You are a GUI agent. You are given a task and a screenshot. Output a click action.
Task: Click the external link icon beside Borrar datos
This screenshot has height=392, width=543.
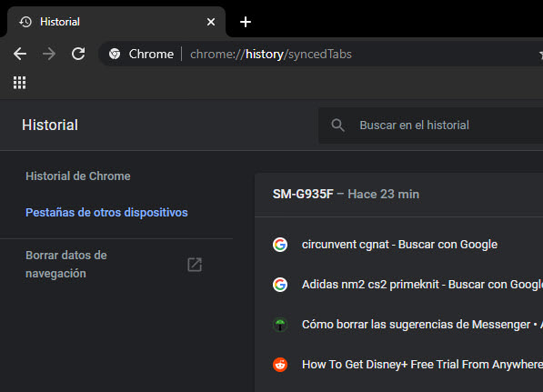195,265
